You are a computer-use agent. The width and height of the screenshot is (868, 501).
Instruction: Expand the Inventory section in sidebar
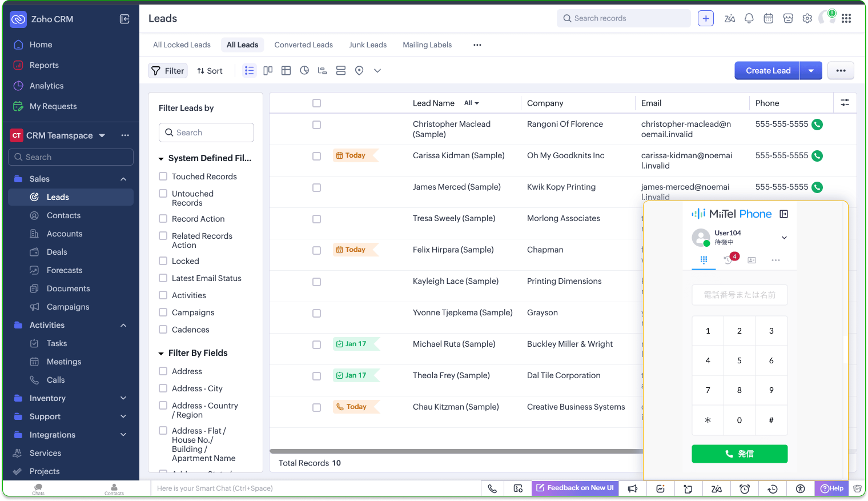pos(123,398)
